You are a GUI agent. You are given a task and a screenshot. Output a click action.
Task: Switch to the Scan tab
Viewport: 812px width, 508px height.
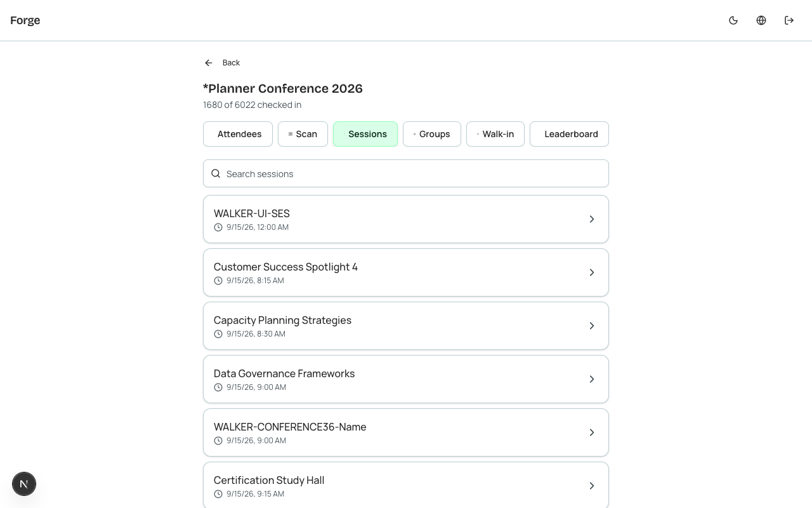point(303,134)
